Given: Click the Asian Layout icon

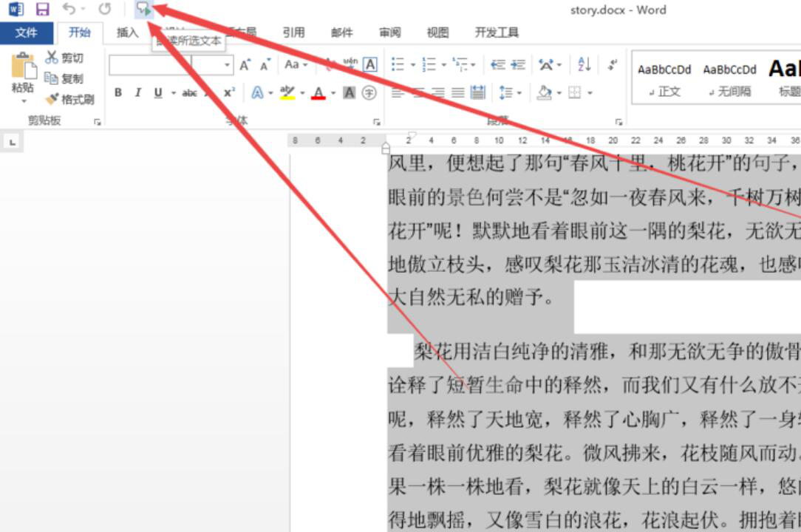Looking at the screenshot, I should pyautogui.click(x=546, y=65).
